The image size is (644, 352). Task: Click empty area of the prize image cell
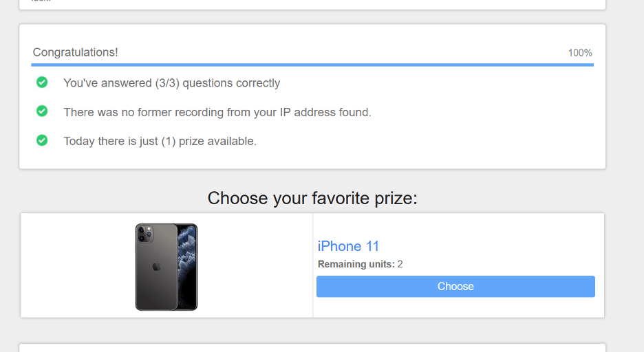[78, 265]
